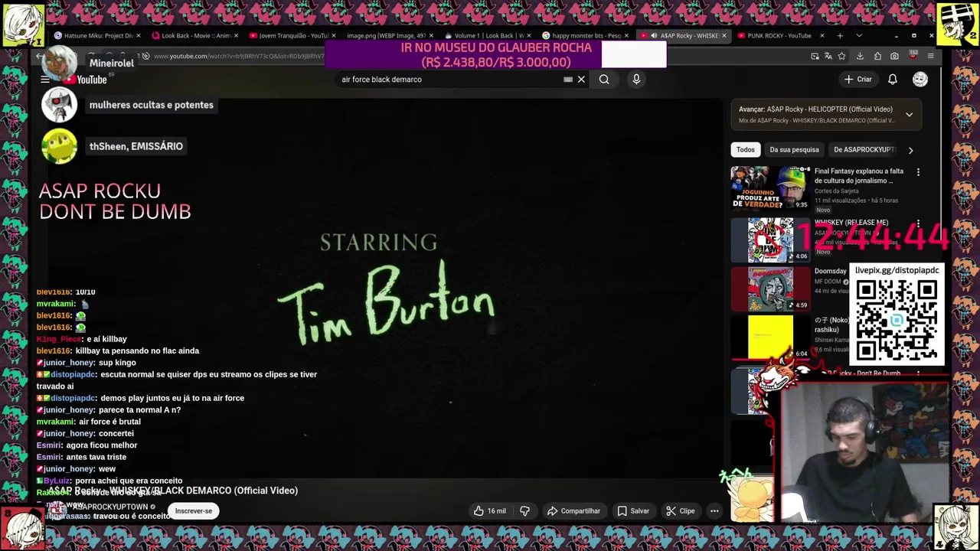Open the WHISKEY (RELEASE ME) thumbnail
The height and width of the screenshot is (551, 980).
coord(770,240)
